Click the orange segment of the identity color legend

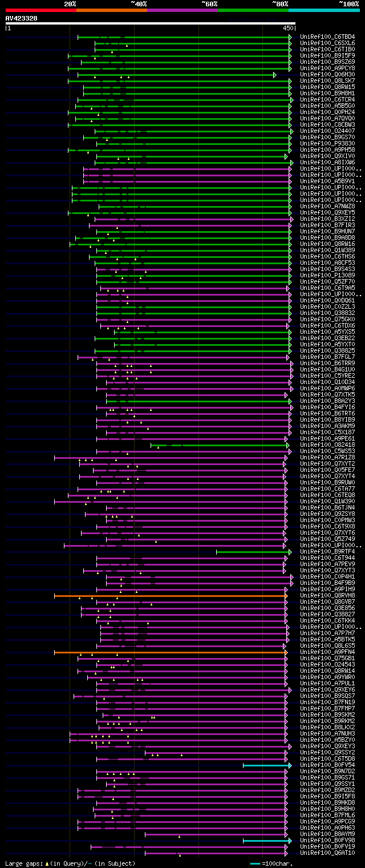click(112, 10)
